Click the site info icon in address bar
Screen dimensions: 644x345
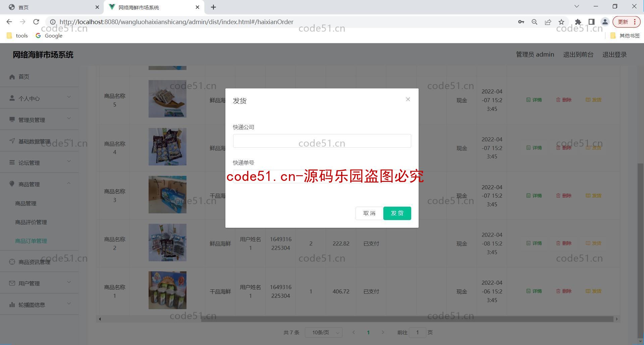pyautogui.click(x=53, y=22)
